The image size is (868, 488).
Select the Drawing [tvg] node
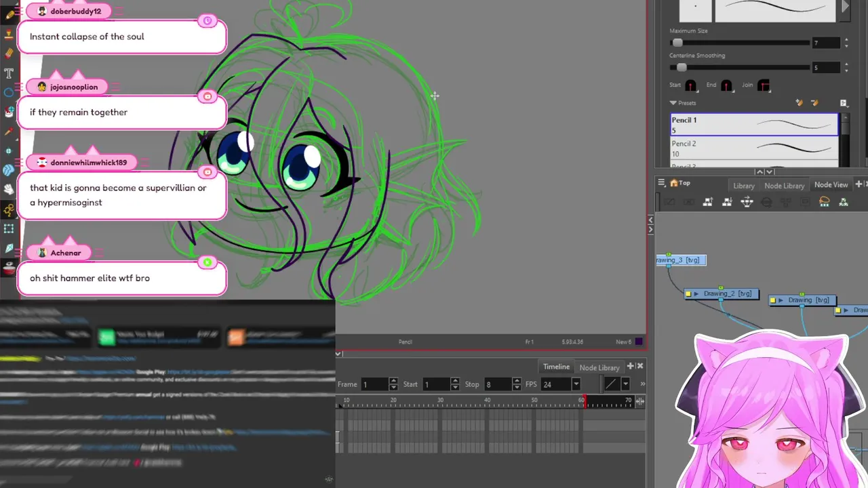point(802,300)
